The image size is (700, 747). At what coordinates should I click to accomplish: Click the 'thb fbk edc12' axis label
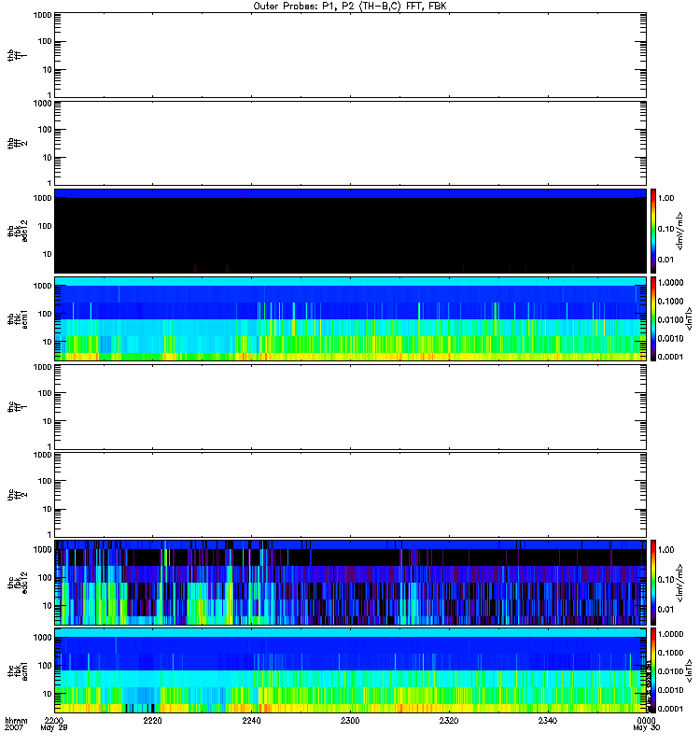point(17,231)
